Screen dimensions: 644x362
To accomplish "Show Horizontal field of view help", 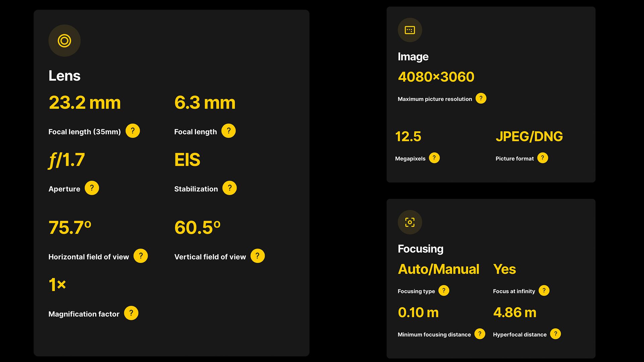I will (141, 256).
